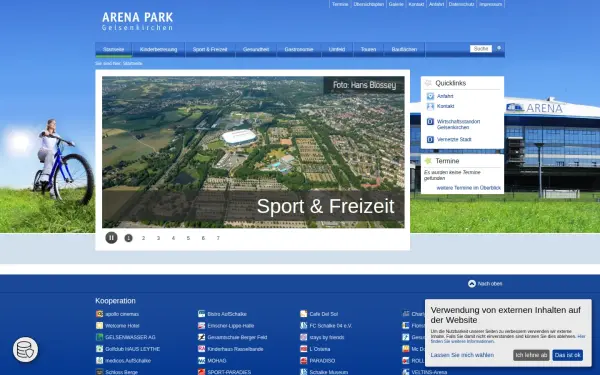Click the Kontakt quicklink icon
This screenshot has width=600, height=375.
click(430, 106)
